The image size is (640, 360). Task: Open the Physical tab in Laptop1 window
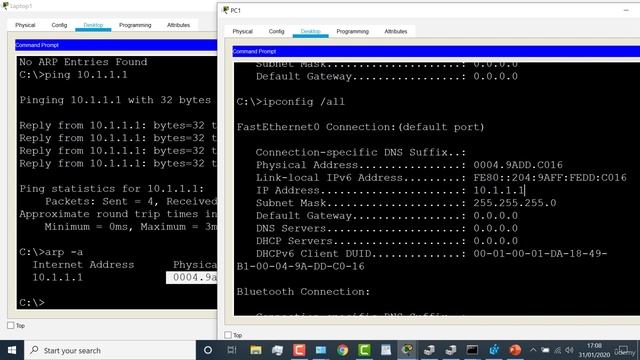(x=25, y=25)
